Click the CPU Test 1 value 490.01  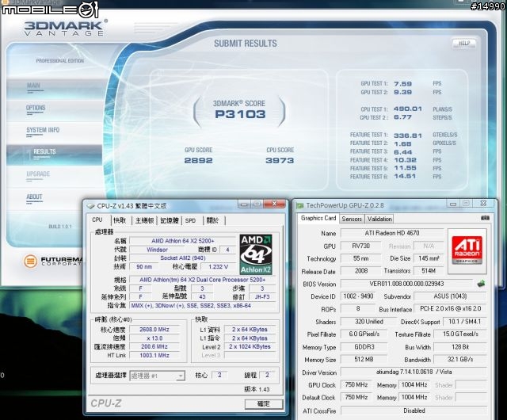tap(408, 109)
